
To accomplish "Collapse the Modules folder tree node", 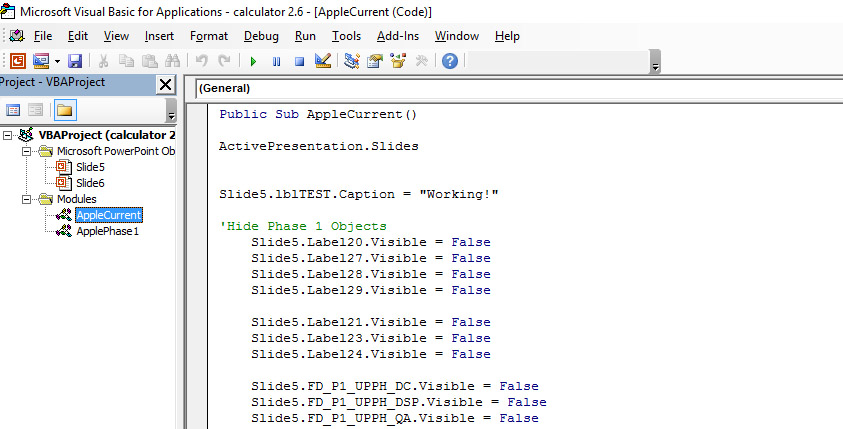I will (26, 199).
